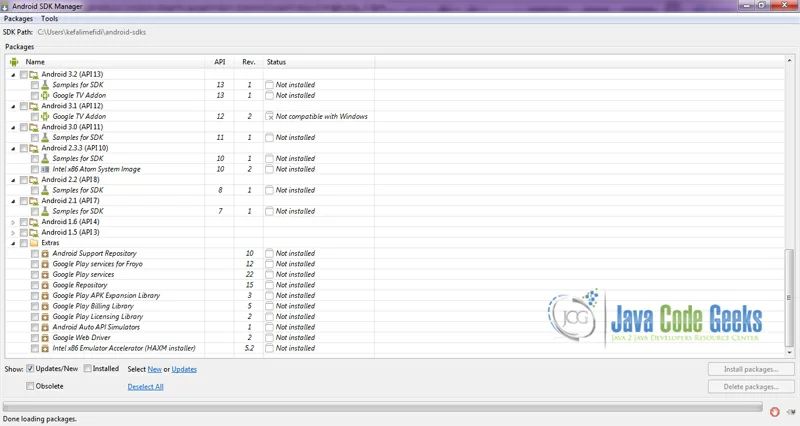Click the flask icon of API 7 Samples for SDK
Image resolution: width=800 pixels, height=426 pixels.
point(45,211)
